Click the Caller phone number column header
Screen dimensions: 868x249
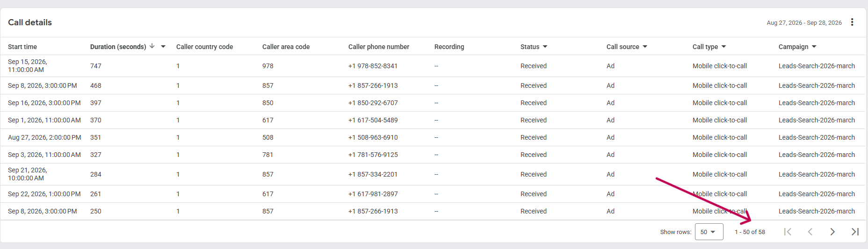pos(379,47)
